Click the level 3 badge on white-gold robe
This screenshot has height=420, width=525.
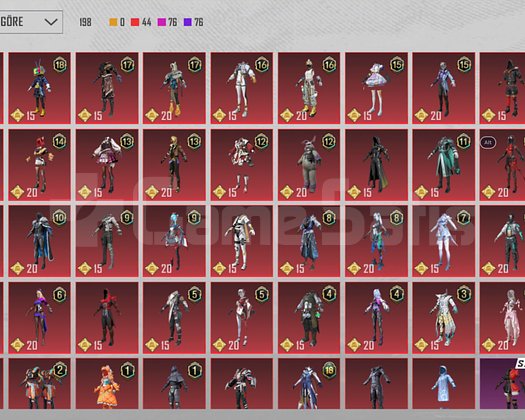(x=464, y=294)
